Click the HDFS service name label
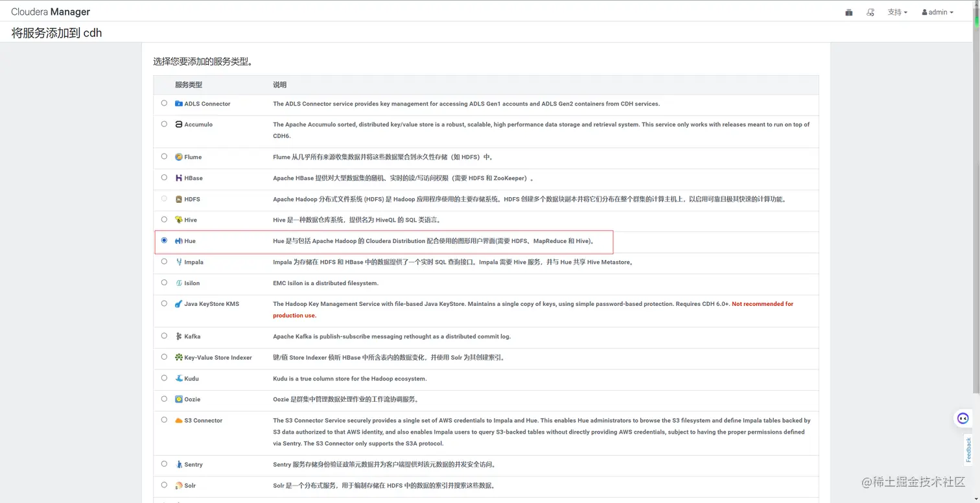 point(192,199)
